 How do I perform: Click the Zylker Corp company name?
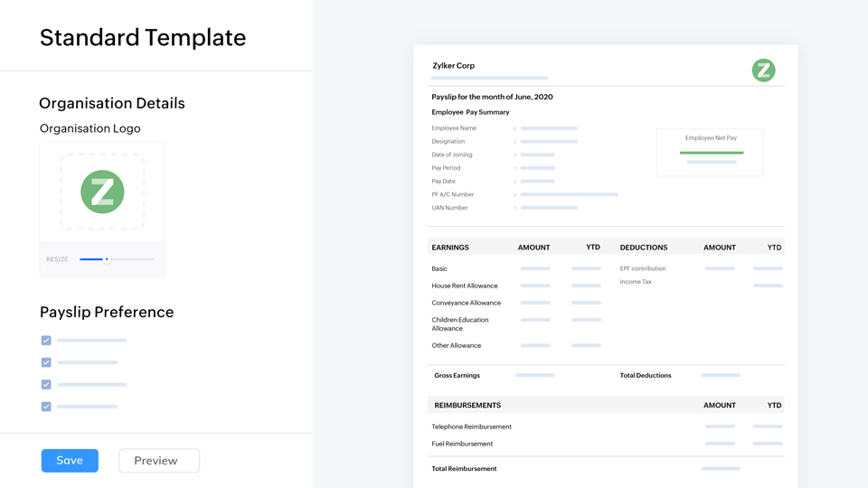point(453,66)
